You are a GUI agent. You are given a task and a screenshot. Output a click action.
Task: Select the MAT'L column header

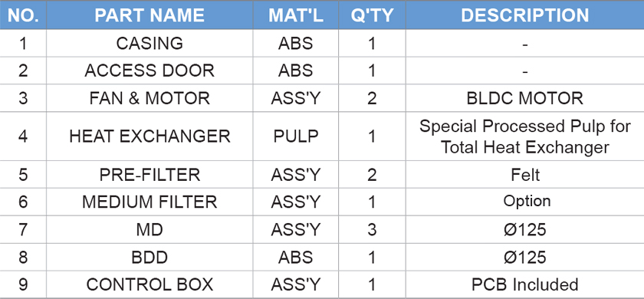[x=296, y=15]
